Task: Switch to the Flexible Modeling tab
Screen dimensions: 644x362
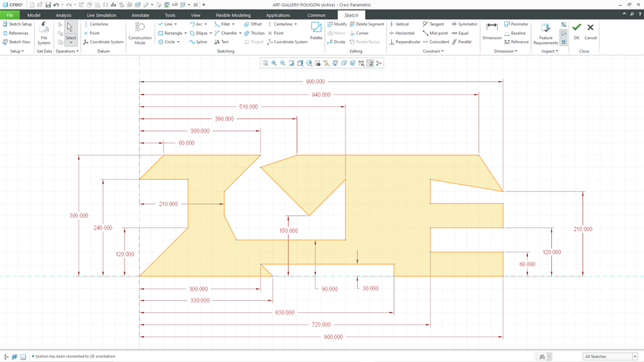Action: coord(233,15)
